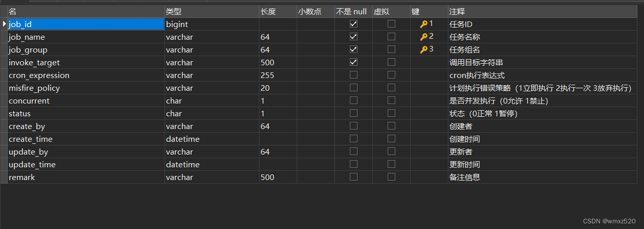Click the key icon in job_name row
The height and width of the screenshot is (229, 644).
(424, 37)
